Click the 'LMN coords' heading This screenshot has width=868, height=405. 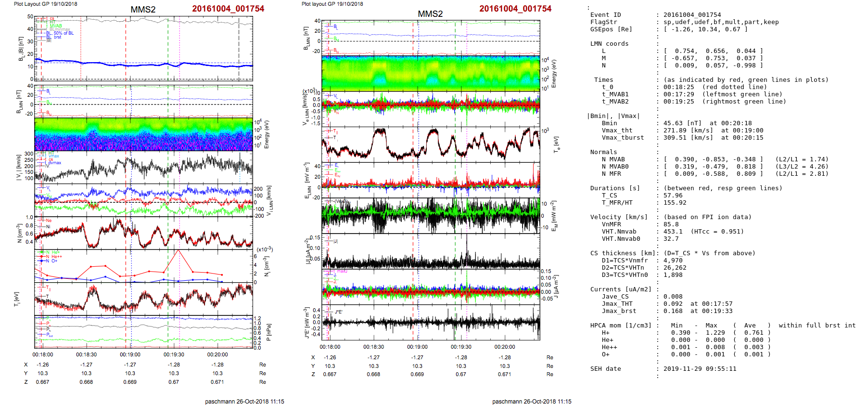click(x=609, y=44)
